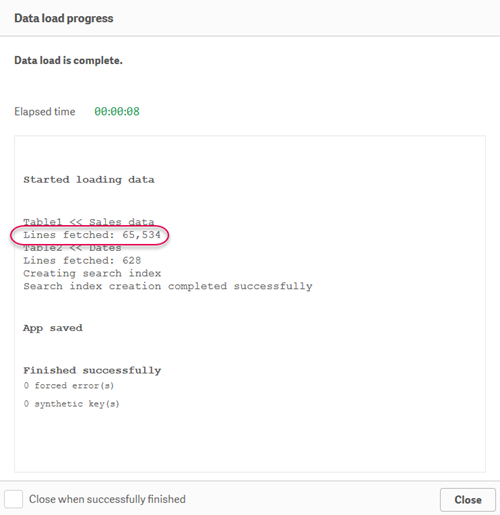This screenshot has width=500, height=515.
Task: Click the 'App saved' log entry
Action: 53,328
